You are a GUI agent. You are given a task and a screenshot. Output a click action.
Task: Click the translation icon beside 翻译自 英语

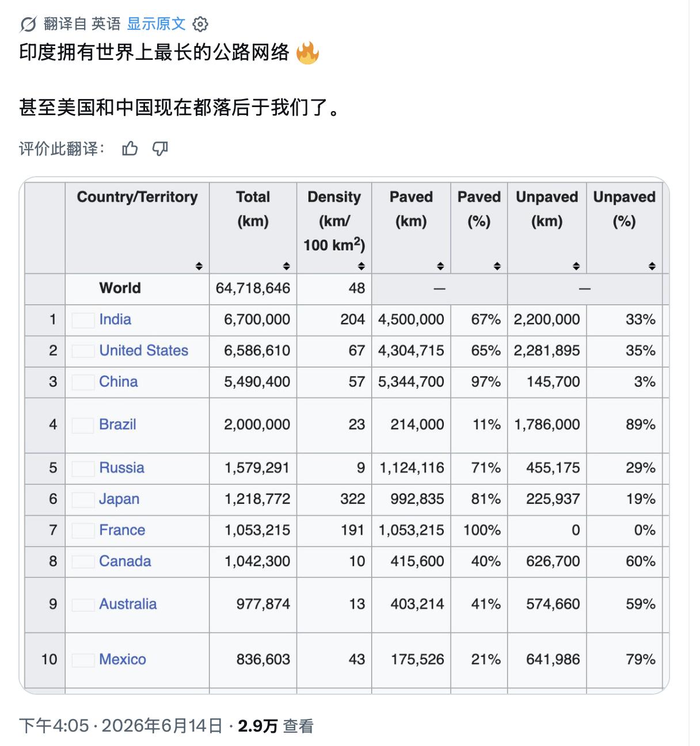pos(28,24)
